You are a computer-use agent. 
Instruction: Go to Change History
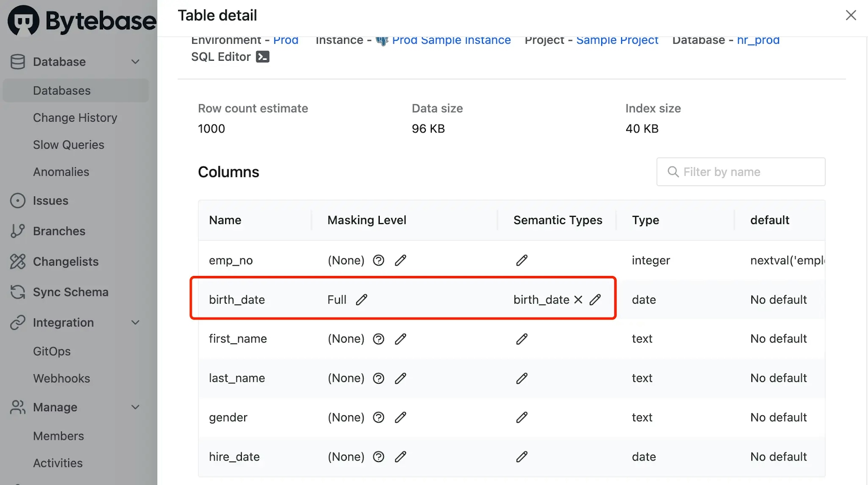coord(75,118)
